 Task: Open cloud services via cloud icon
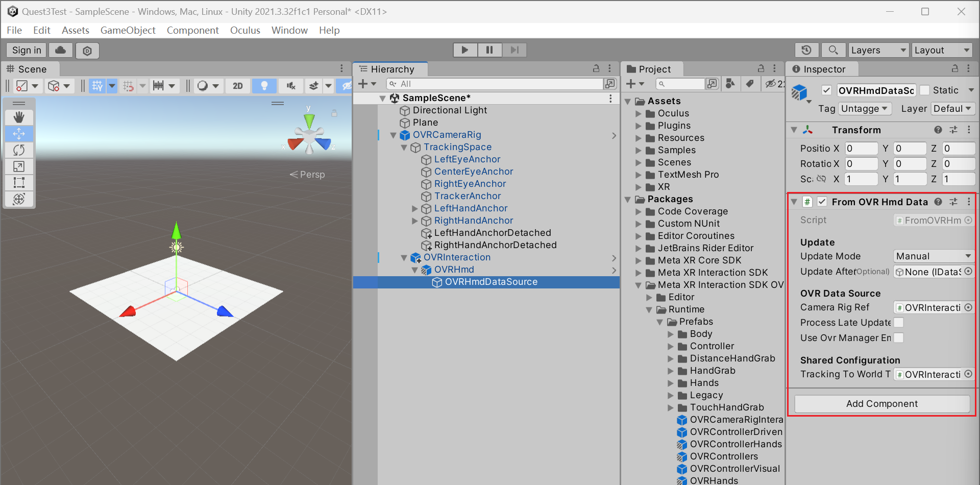[x=60, y=50]
